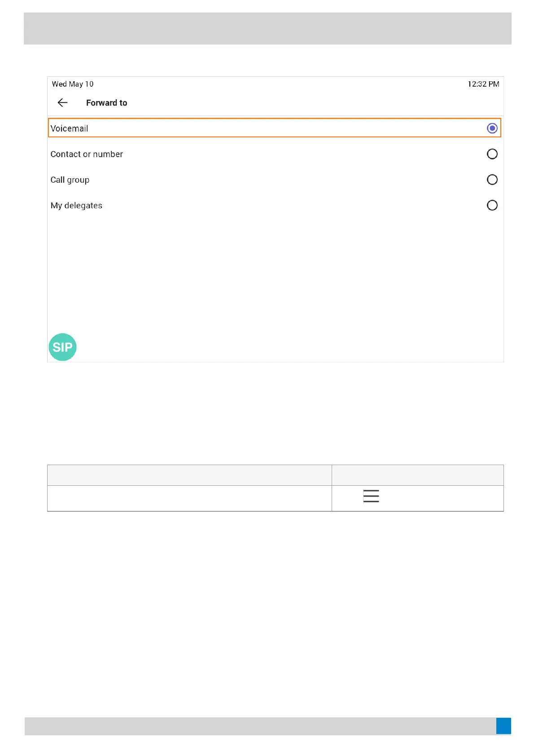534x756 pixels.
Task: Click the empty cell left of hamburger icon
Action: click(x=189, y=498)
